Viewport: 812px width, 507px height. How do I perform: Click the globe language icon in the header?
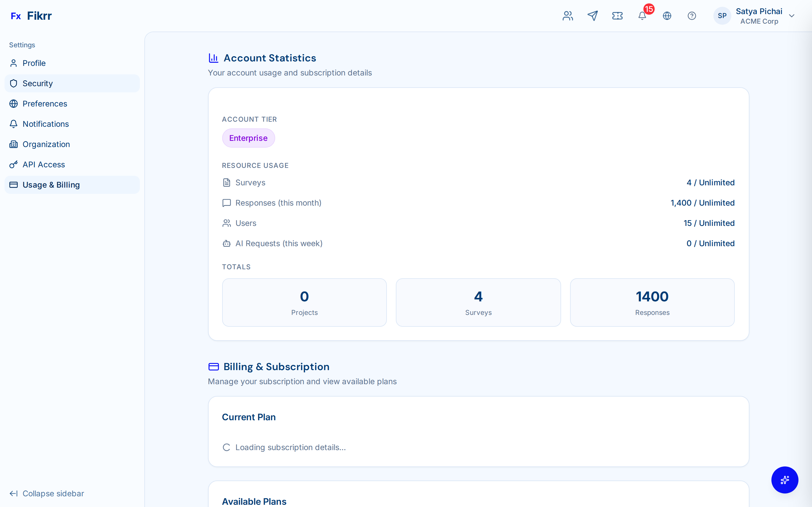[667, 15]
